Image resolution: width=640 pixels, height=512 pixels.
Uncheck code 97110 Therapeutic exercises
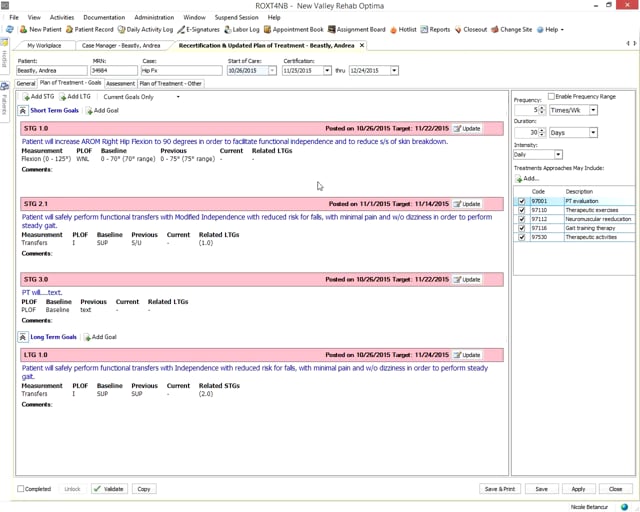click(x=521, y=210)
